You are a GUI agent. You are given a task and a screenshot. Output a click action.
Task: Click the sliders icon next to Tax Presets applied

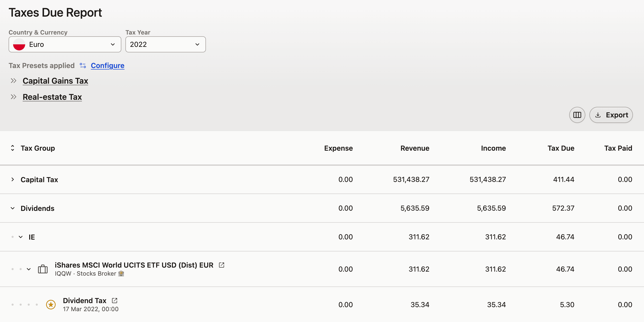[x=82, y=66]
